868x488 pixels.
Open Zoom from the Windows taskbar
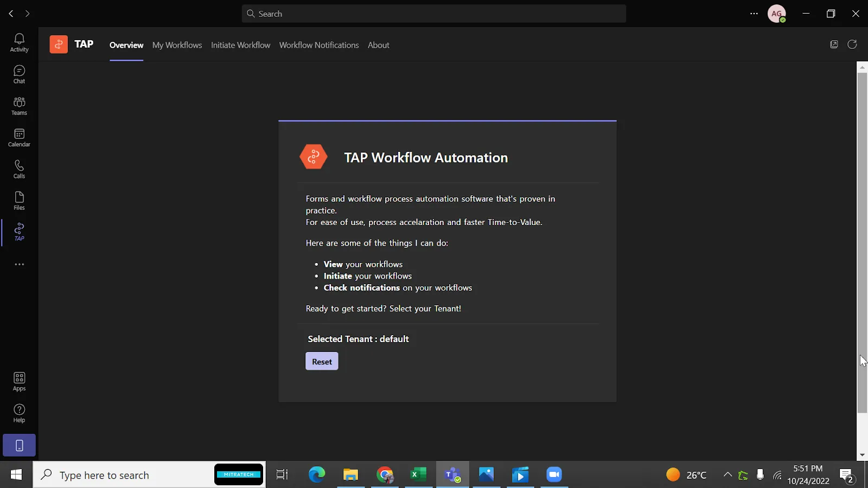tap(554, 475)
